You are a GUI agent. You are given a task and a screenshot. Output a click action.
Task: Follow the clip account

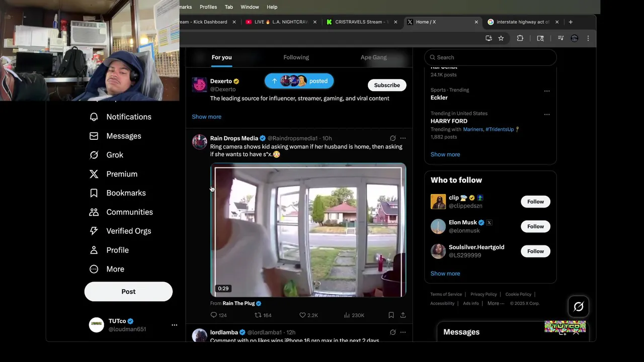pyautogui.click(x=535, y=202)
